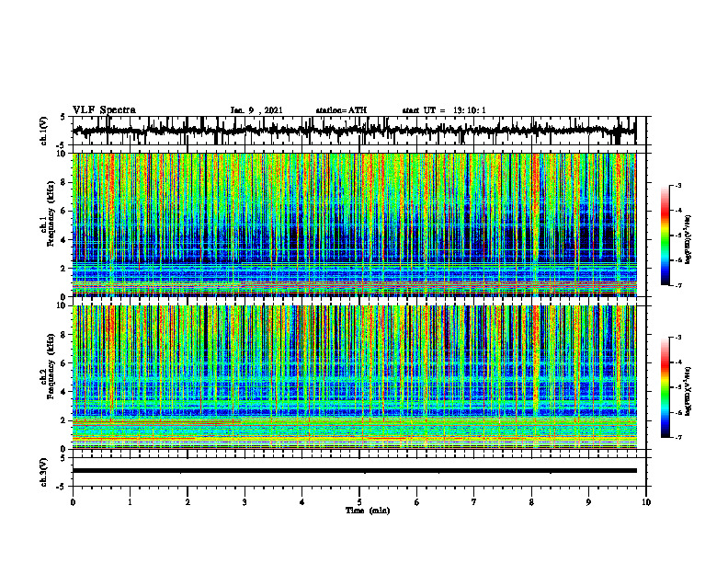Click the "ch.1(V)" waveform axis label
Image resolution: width=728 pixels, height=563 pixels.
coord(44,131)
